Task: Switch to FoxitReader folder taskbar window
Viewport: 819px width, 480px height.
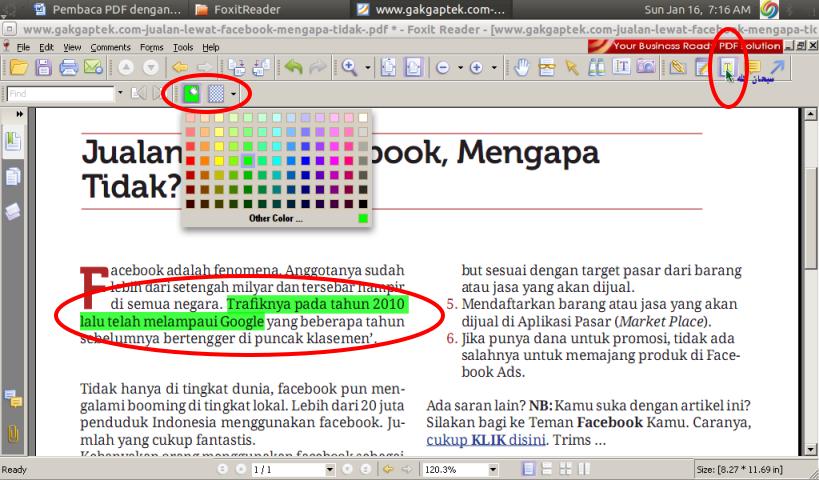Action: 238,9
